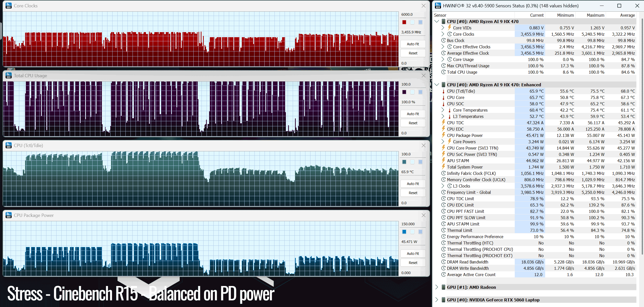Click the chip icon beside GPU AMD Radeon
The height and width of the screenshot is (307, 644).
[443, 287]
